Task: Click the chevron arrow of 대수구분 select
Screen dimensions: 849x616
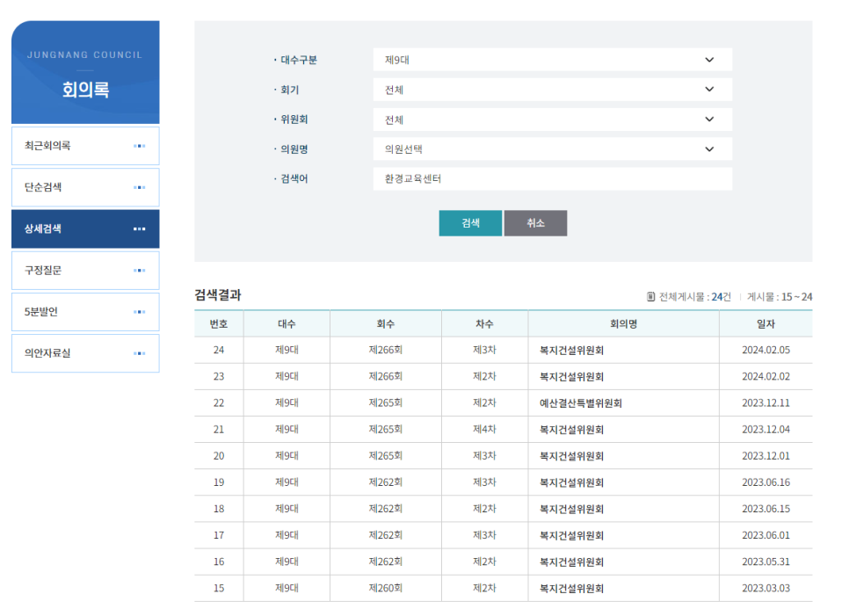Action: [x=709, y=60]
